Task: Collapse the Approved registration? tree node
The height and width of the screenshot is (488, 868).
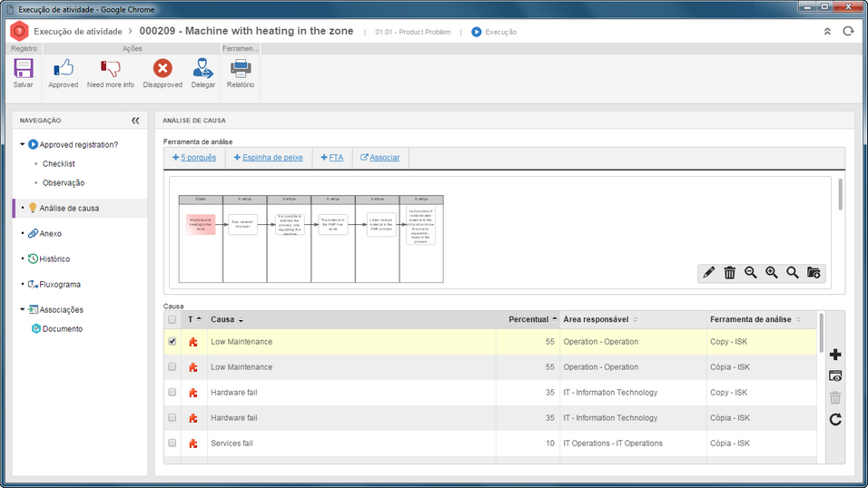Action: 22,144
